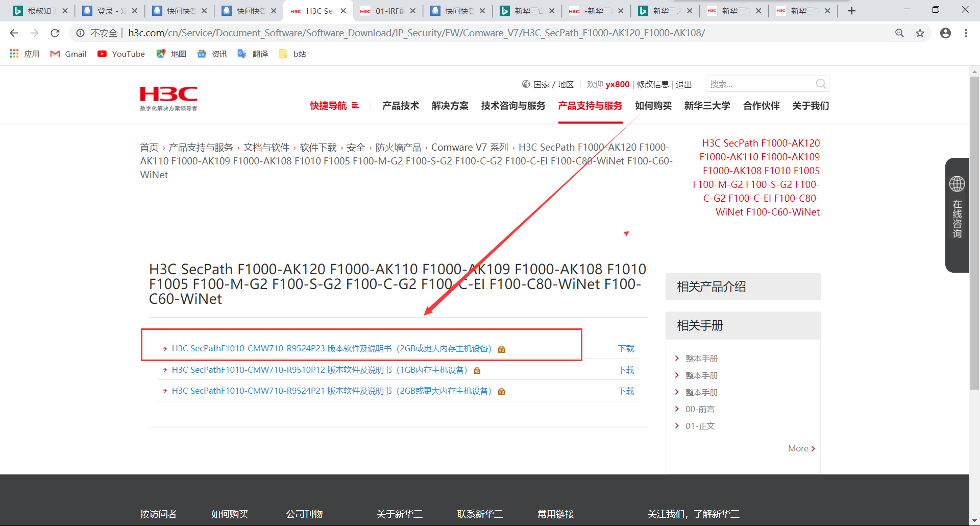
Task: Click the 首页 breadcrumb link
Action: 150,148
